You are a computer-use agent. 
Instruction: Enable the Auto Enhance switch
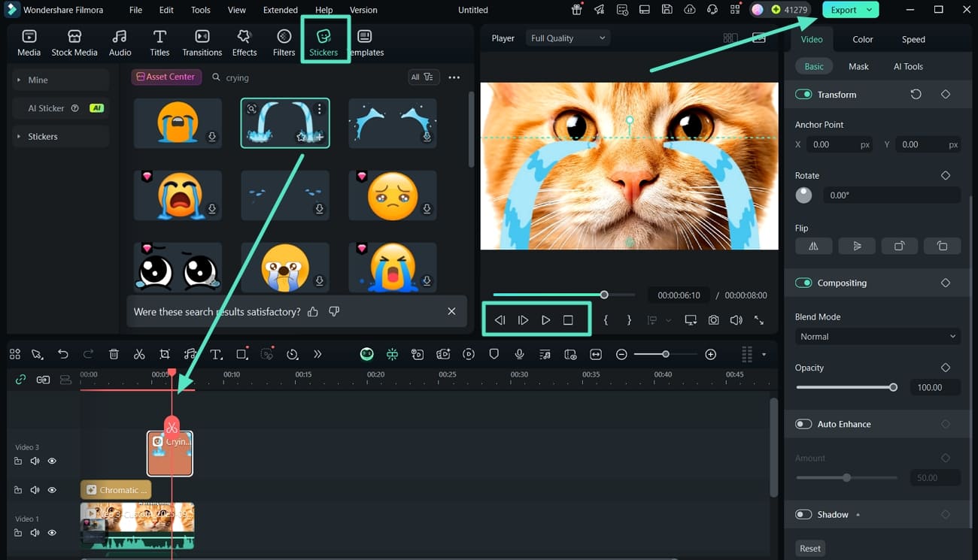click(x=803, y=424)
